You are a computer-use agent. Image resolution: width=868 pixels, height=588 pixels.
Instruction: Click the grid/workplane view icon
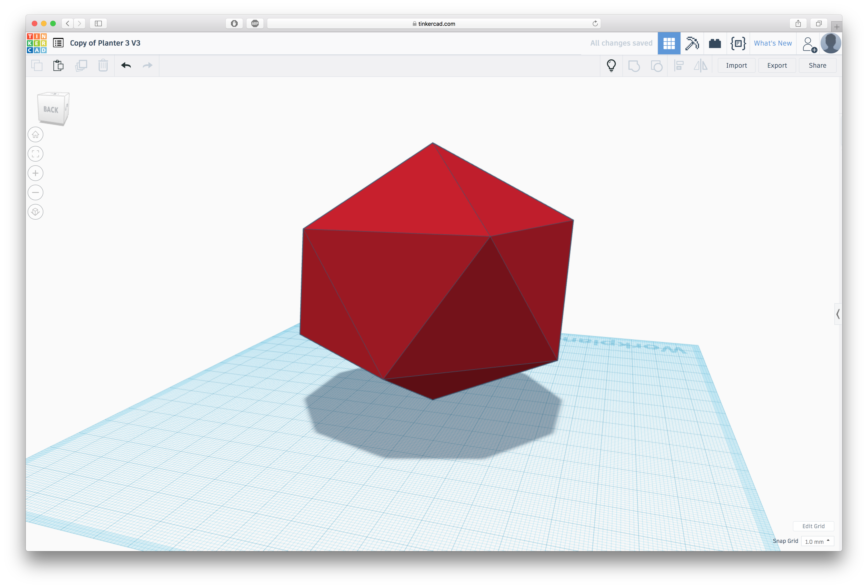(x=669, y=43)
